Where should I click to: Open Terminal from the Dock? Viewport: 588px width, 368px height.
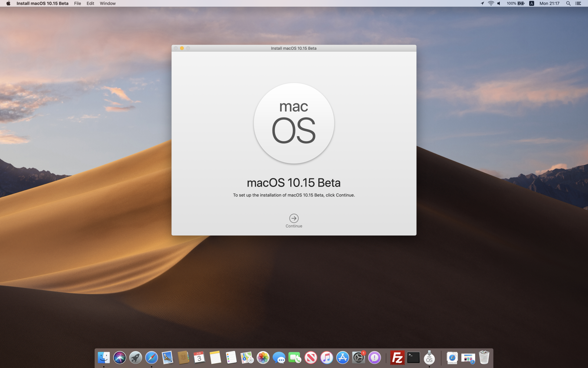pos(413,357)
